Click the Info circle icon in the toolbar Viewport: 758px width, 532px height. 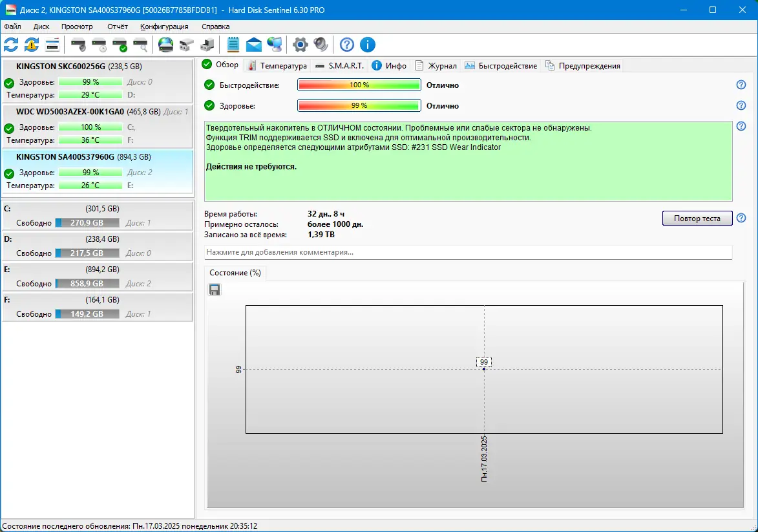coord(367,45)
